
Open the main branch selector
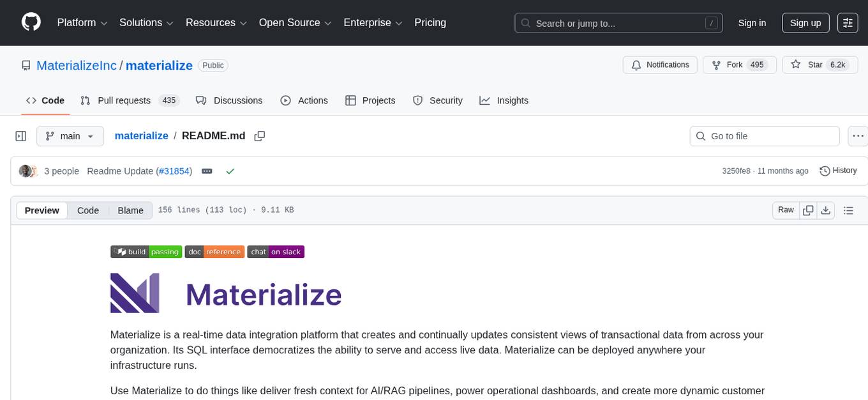click(x=70, y=135)
